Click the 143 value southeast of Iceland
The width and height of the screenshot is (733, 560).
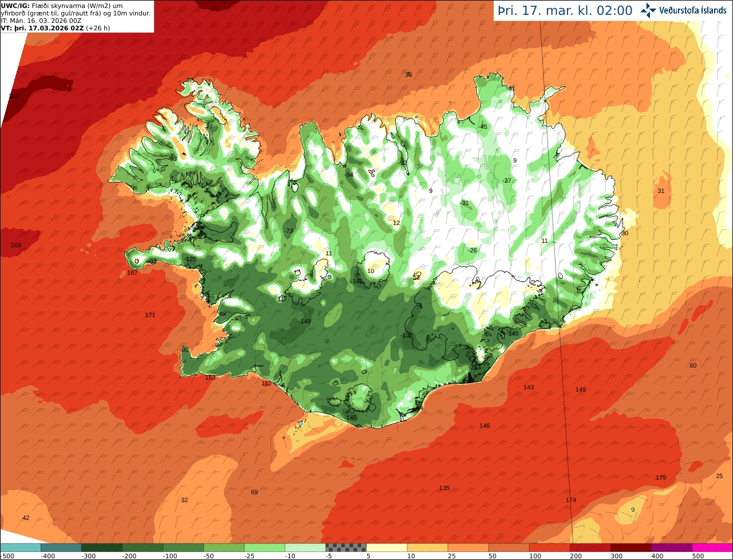(529, 388)
